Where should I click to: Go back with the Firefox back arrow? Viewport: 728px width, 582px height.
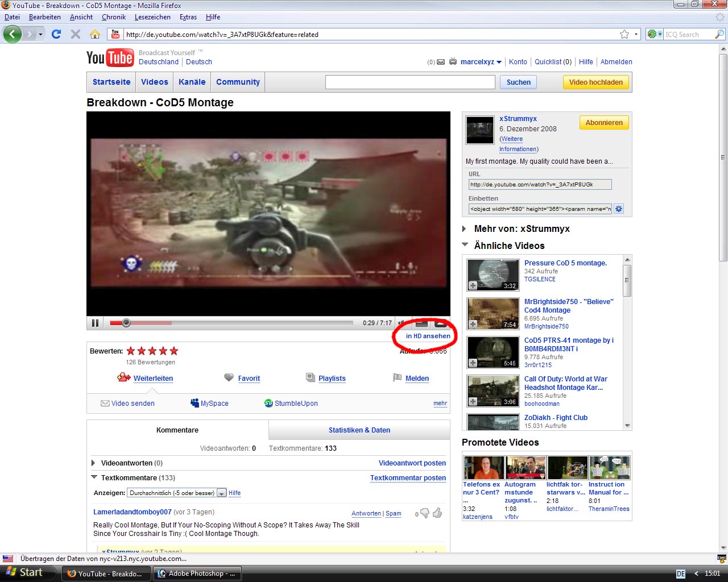(13, 34)
